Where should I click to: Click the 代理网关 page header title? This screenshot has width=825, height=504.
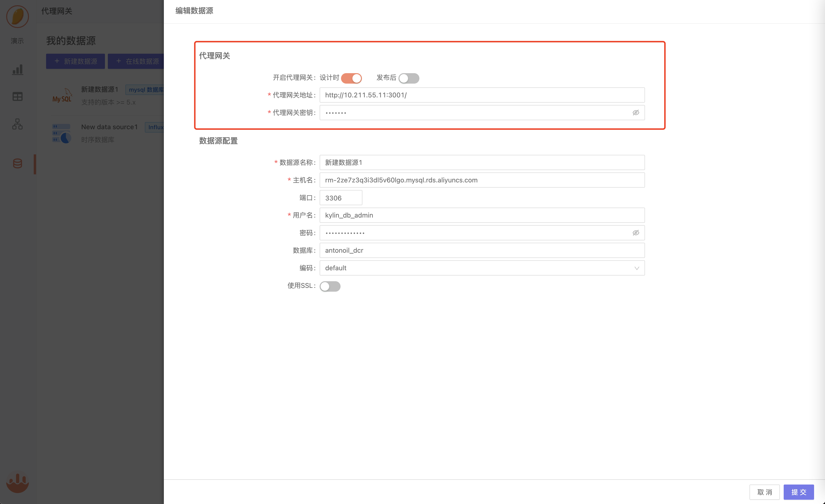(x=57, y=11)
